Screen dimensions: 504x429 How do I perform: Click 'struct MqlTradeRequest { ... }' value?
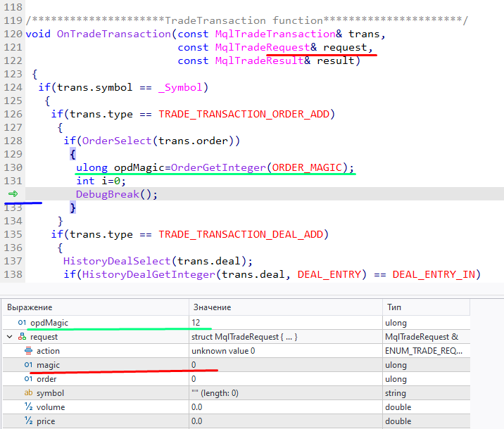(x=244, y=337)
